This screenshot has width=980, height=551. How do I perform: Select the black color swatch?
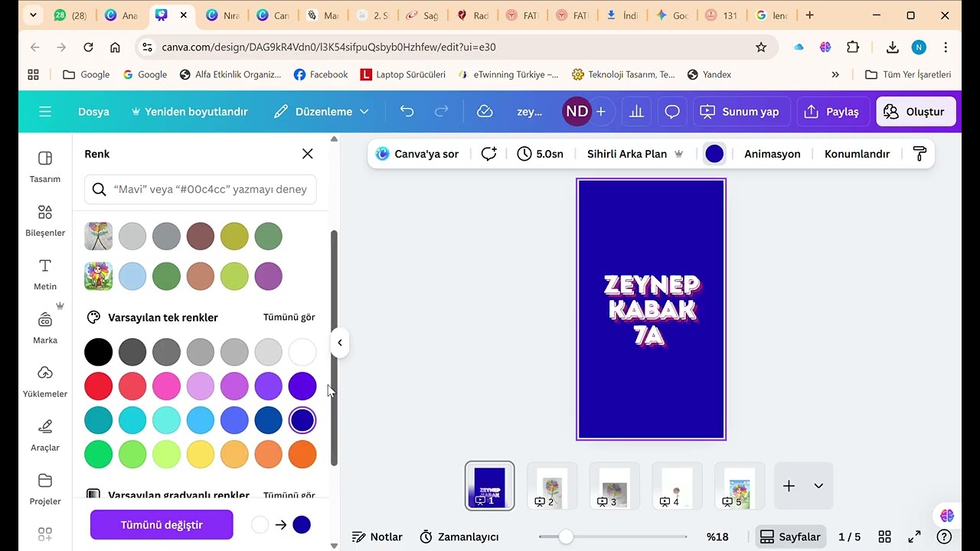click(x=98, y=352)
